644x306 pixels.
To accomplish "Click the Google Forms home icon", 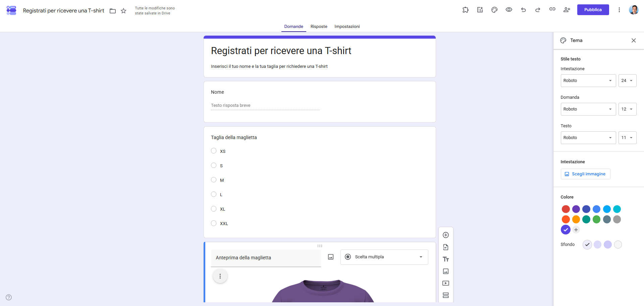I will pos(11,10).
